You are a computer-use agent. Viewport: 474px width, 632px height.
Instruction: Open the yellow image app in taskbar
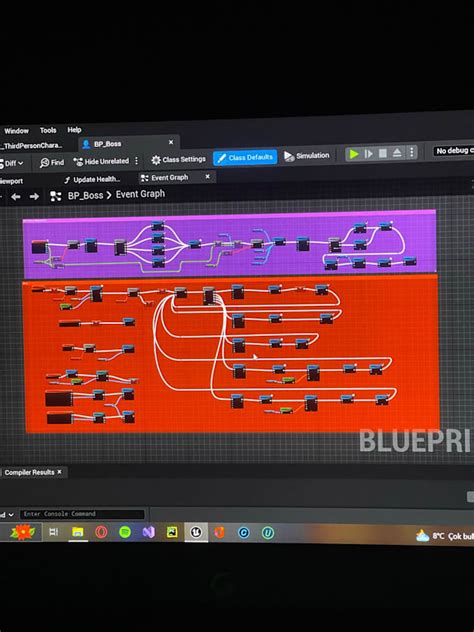coord(172,532)
